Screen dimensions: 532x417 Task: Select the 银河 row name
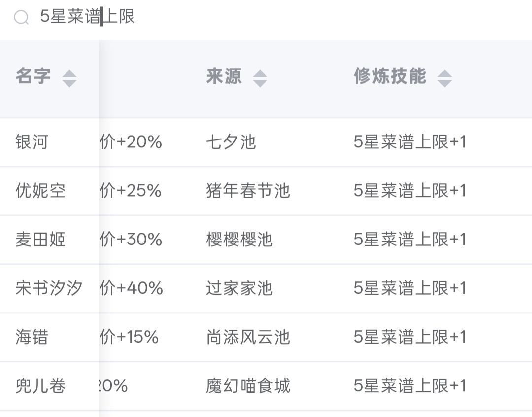point(32,142)
